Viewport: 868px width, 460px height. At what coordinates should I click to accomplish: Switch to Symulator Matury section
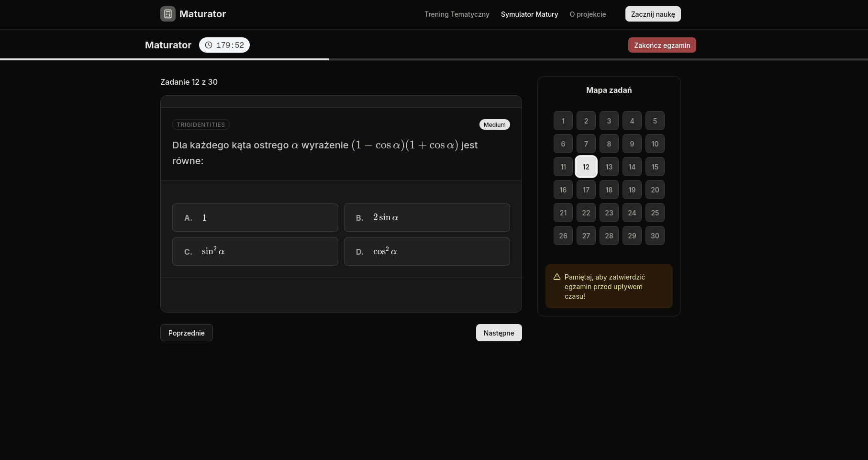point(529,14)
